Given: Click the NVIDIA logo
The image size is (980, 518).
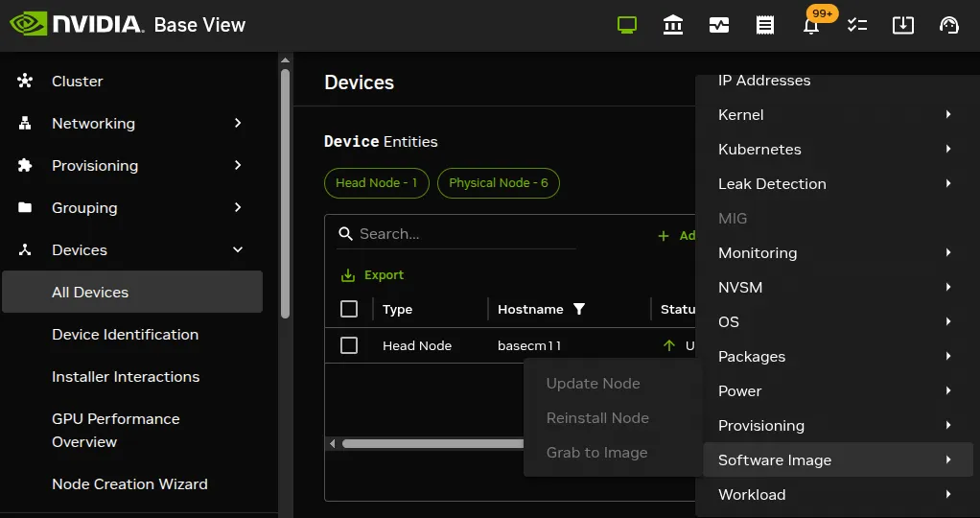Looking at the screenshot, I should click(78, 24).
